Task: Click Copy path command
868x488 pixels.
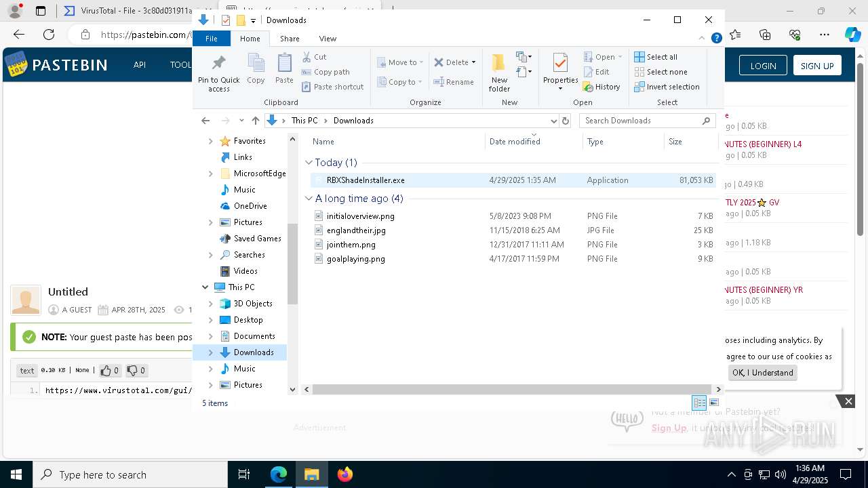Action: point(325,72)
